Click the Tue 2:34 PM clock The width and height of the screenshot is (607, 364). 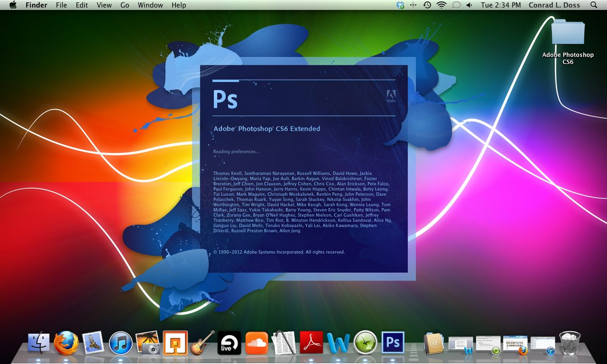501,5
